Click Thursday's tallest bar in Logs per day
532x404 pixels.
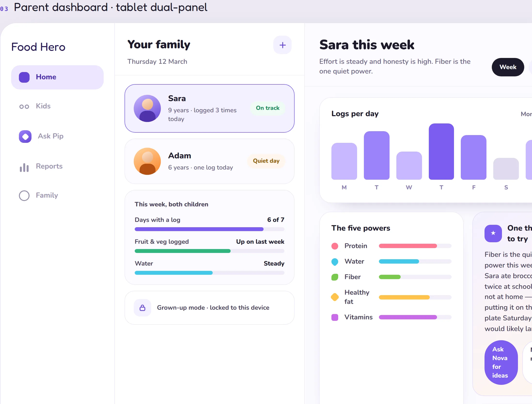tap(441, 152)
